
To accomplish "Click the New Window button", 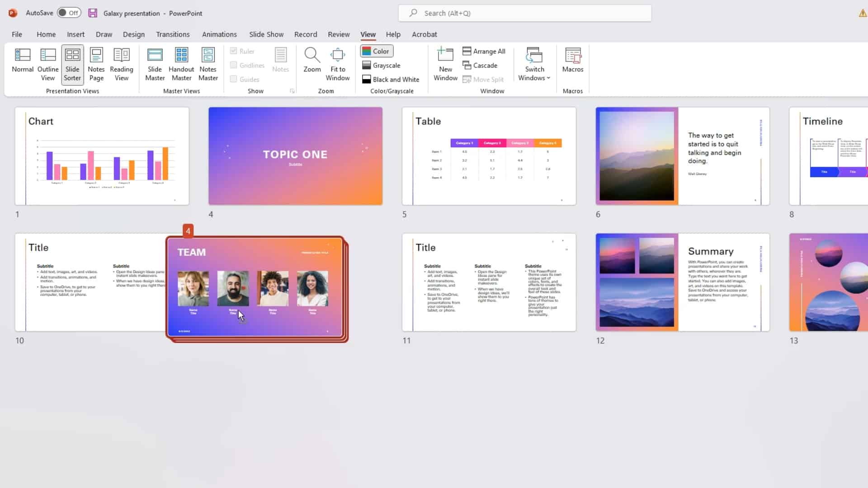I will (x=445, y=63).
